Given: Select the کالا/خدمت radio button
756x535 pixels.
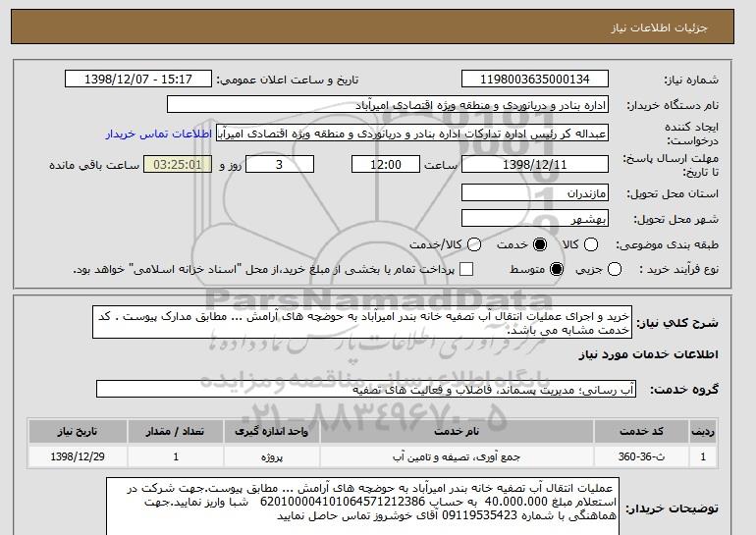Looking at the screenshot, I should tap(474, 244).
